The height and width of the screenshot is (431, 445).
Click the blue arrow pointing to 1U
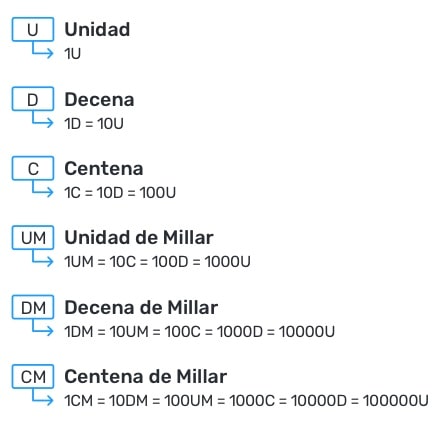click(42, 50)
